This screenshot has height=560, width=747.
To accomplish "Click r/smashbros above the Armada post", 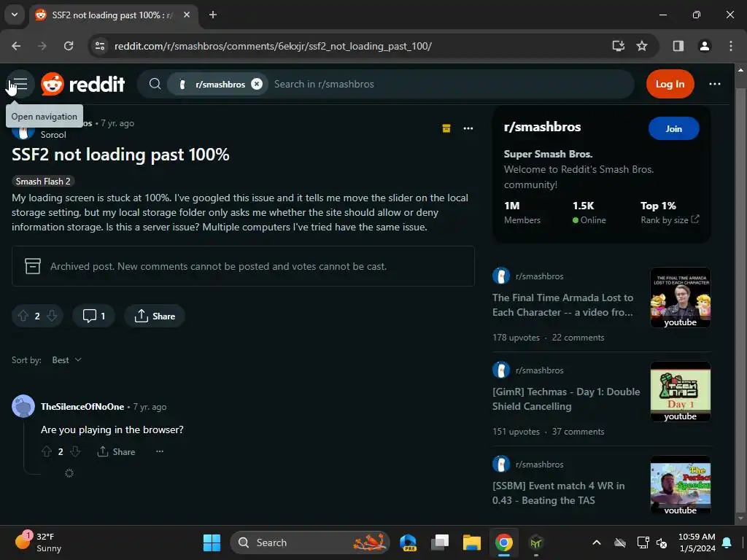I will 539,276.
